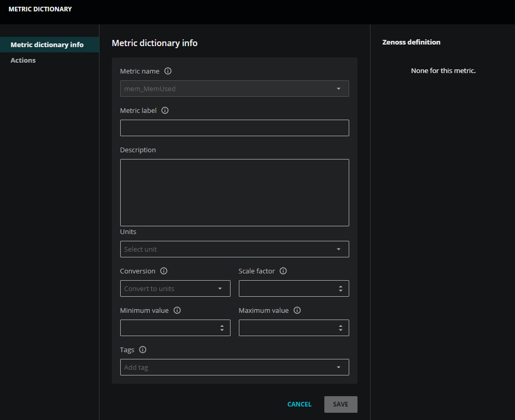Click inside the Description text area
The height and width of the screenshot is (420, 515).
click(x=235, y=193)
